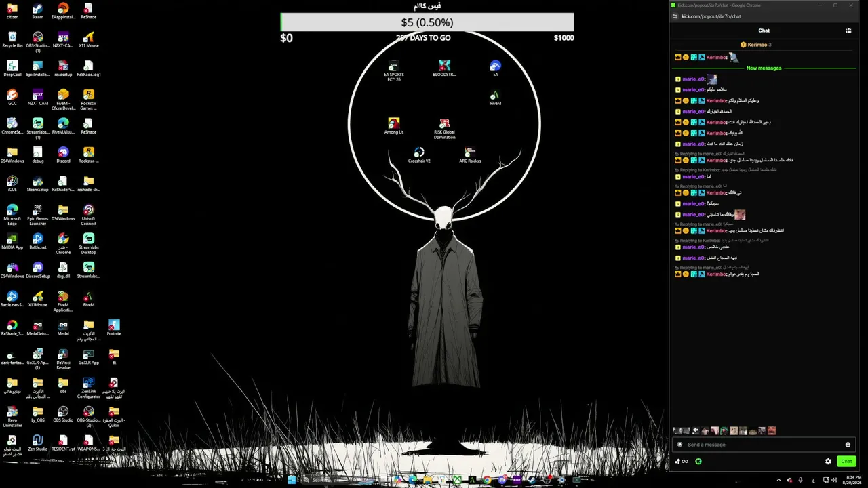Image resolution: width=868 pixels, height=488 pixels.
Task: Open the Recycle Bin on the desktop
Action: 12,40
